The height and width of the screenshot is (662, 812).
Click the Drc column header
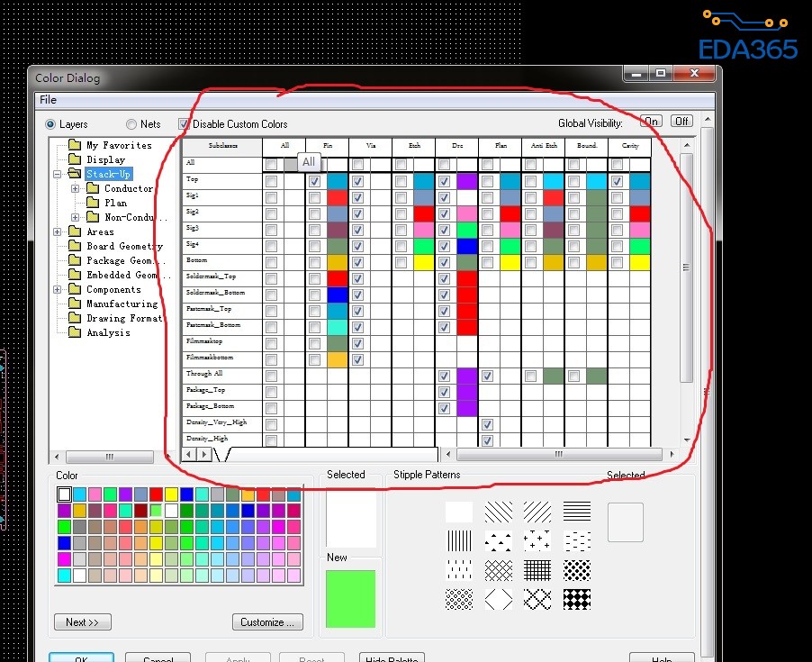[456, 146]
